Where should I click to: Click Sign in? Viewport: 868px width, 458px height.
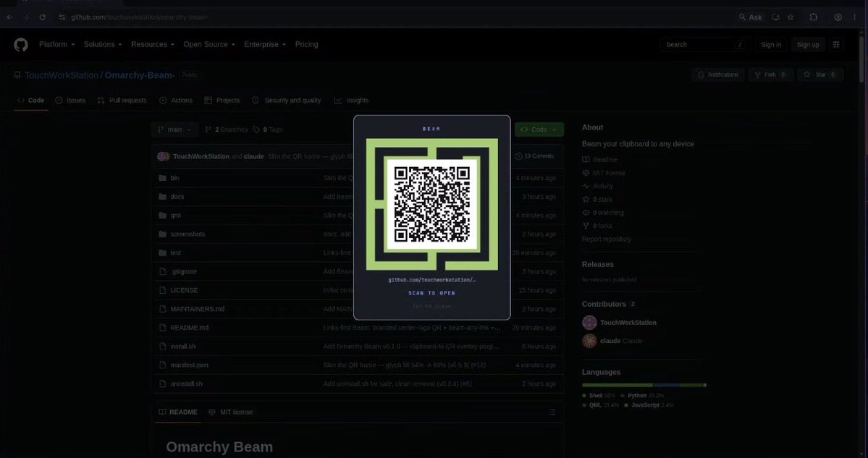click(x=771, y=45)
